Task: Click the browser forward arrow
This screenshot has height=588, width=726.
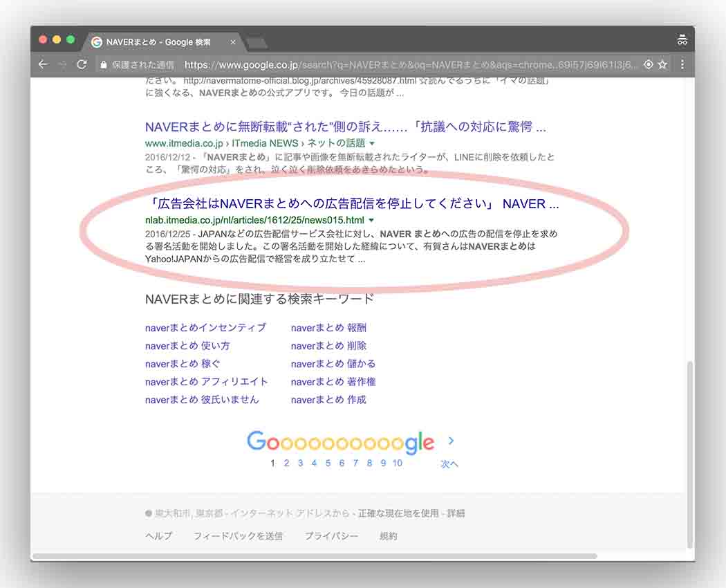Action: coord(62,64)
